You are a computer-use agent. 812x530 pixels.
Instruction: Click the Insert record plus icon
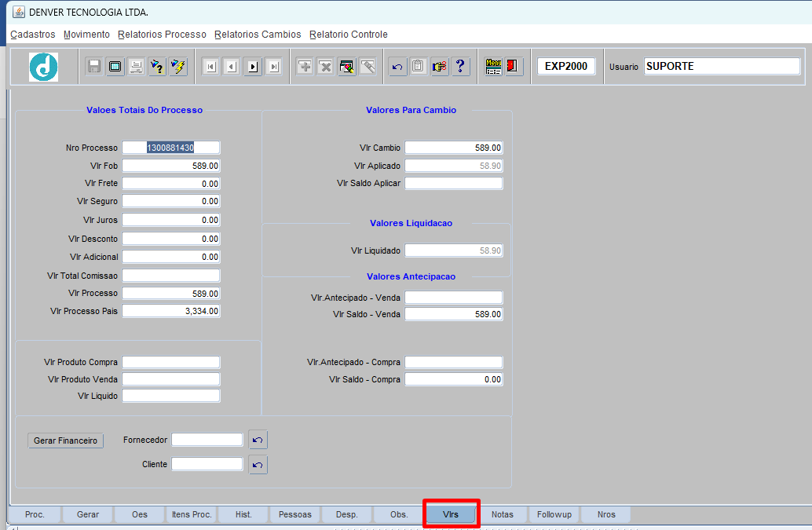[305, 67]
